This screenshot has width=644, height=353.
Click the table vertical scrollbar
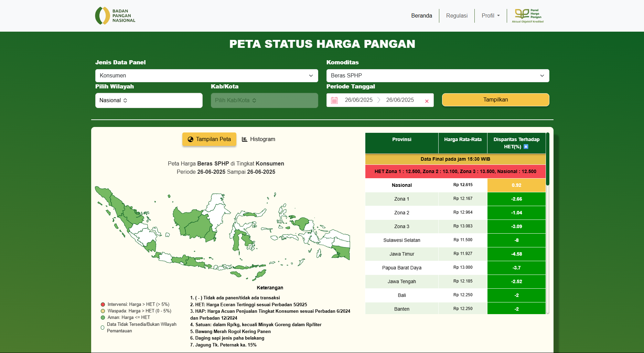[x=548, y=159]
